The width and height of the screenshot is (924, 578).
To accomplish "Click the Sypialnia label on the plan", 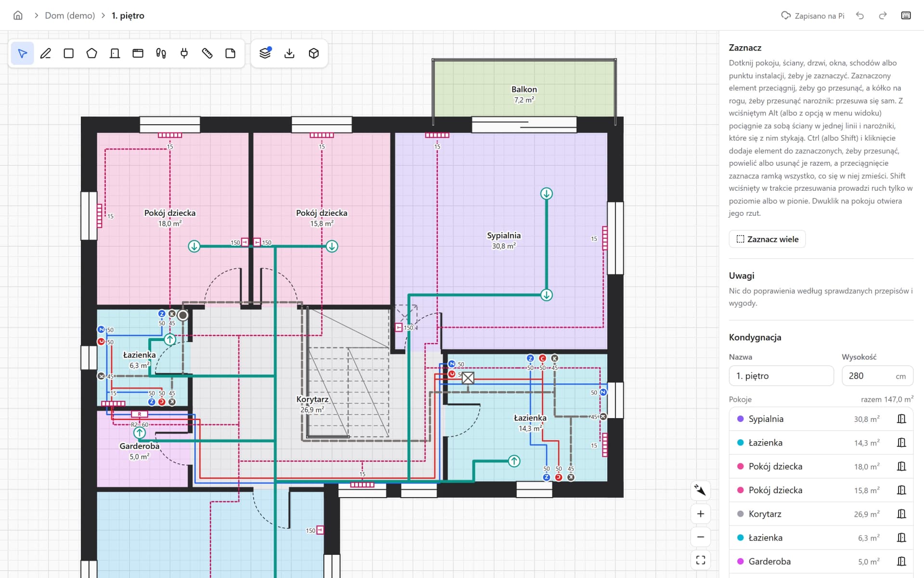I will (503, 236).
